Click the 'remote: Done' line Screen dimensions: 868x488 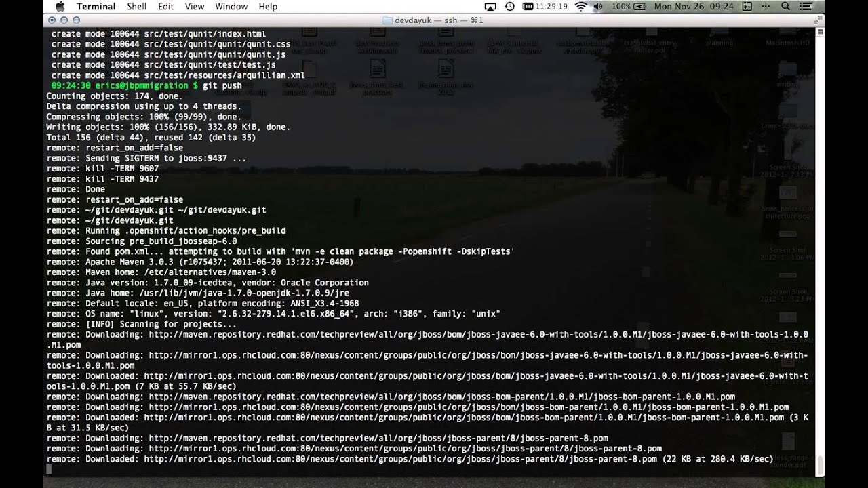pos(75,189)
